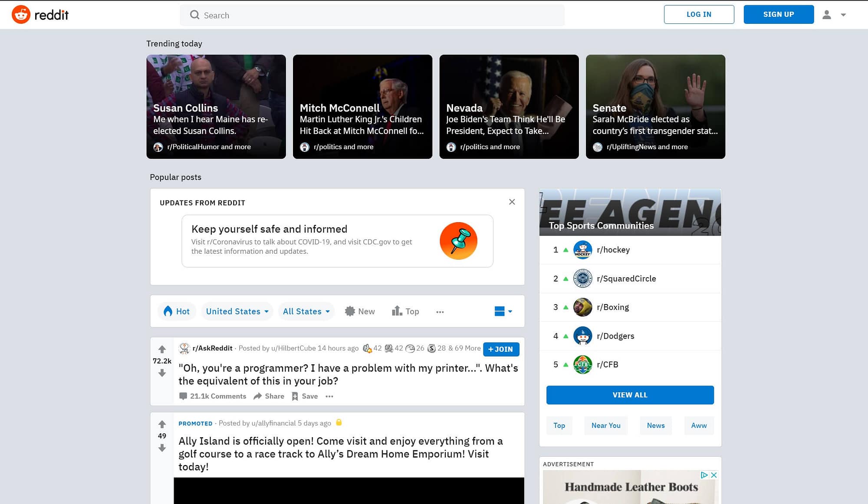Open u/HilbertCube's profile link
The width and height of the screenshot is (868, 504).
(293, 348)
